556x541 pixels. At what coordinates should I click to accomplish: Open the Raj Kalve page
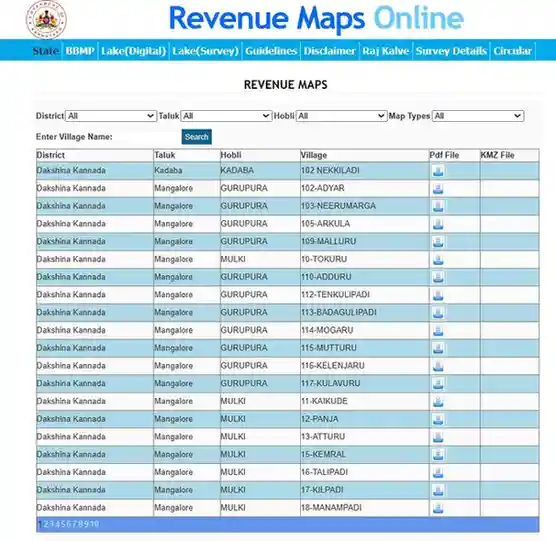385,51
